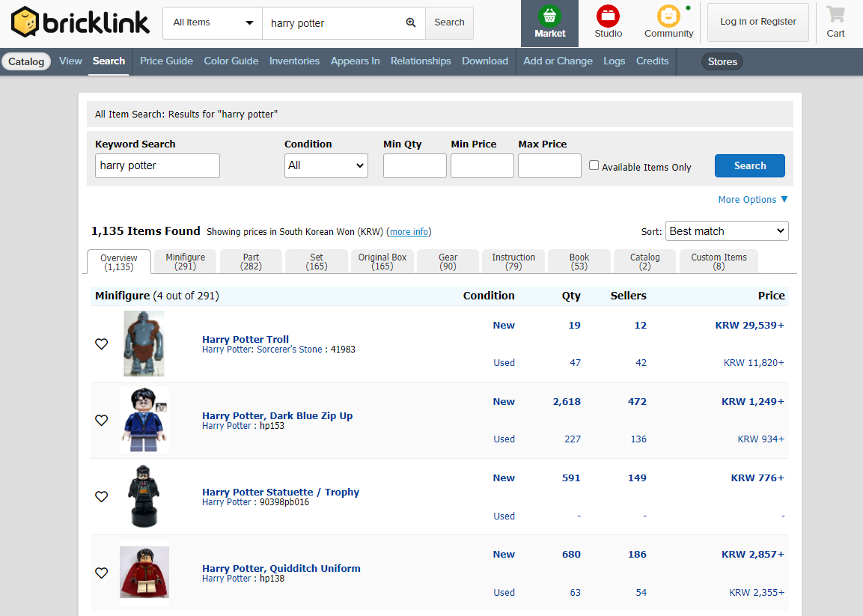Viewport: 863px width, 616px height.
Task: Switch to the Book (53) tab
Action: pos(579,261)
